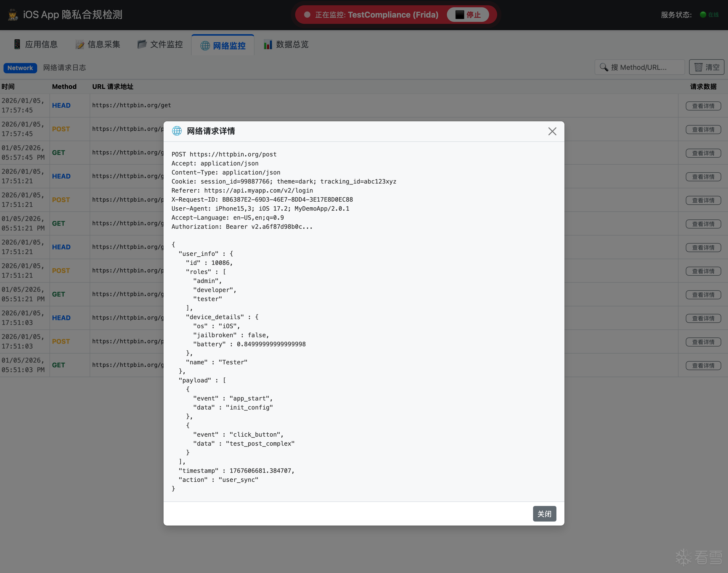728x573 pixels.
Task: Click the magnifier icon in search box
Action: click(604, 67)
